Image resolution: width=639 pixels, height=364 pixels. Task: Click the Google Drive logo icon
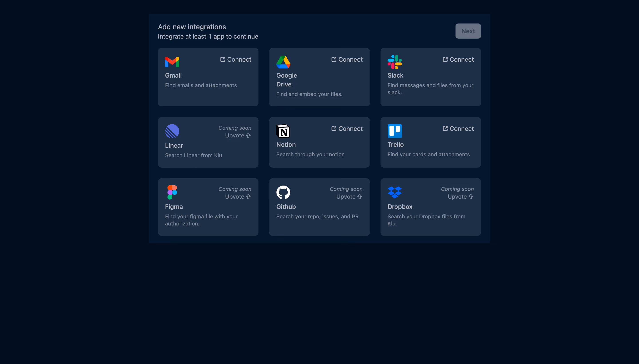(x=283, y=62)
